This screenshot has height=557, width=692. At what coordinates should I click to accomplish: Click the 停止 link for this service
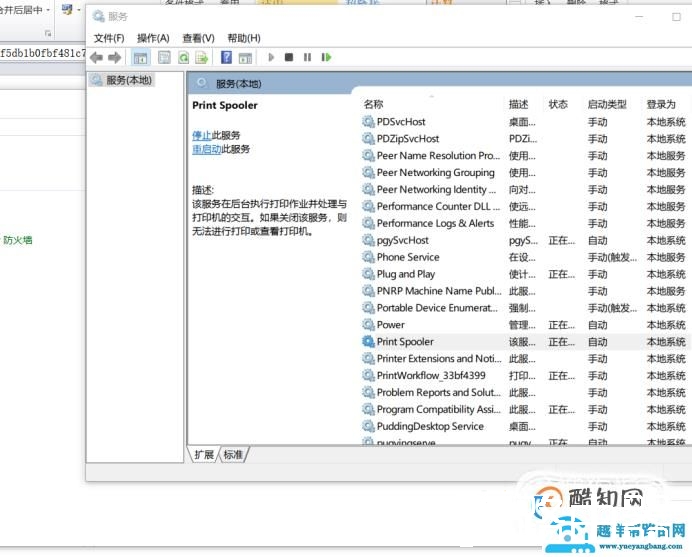[x=202, y=135]
